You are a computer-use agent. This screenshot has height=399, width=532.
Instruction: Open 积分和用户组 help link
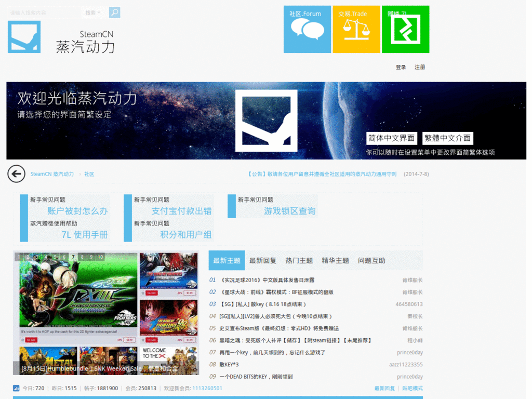[x=186, y=235]
